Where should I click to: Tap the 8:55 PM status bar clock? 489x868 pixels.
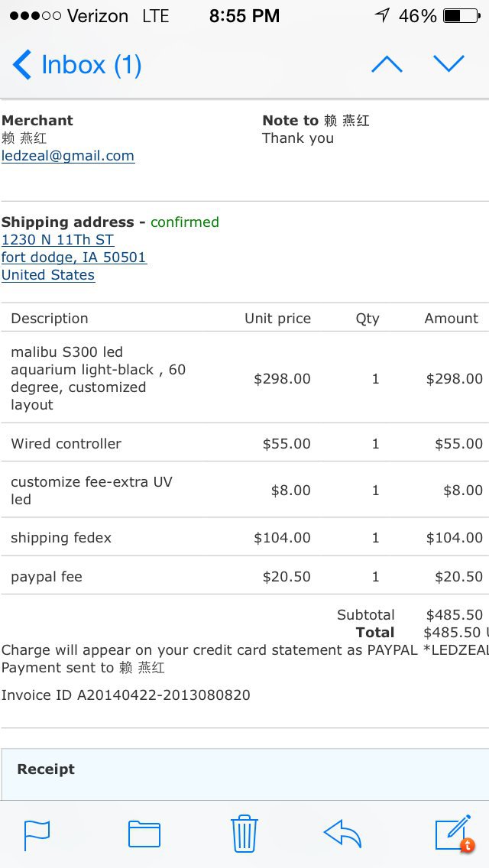244,16
